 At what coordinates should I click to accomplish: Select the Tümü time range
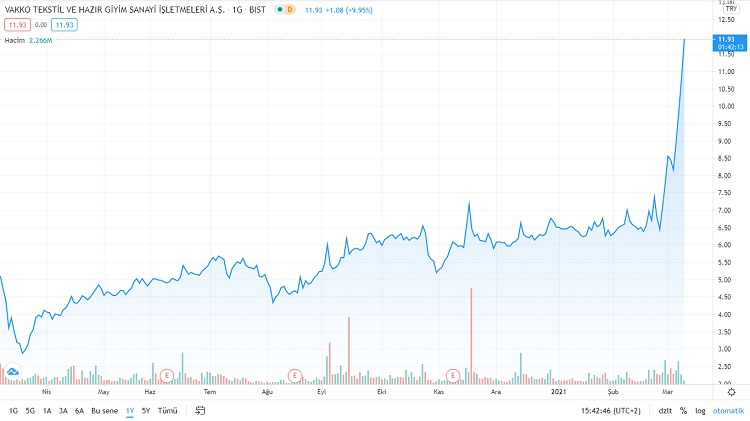[x=167, y=411]
